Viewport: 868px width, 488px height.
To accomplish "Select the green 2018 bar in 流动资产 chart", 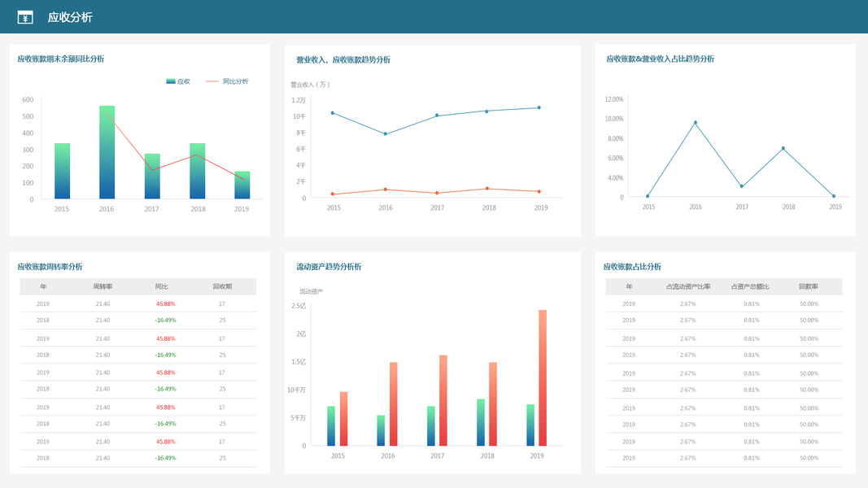I will click(x=481, y=422).
